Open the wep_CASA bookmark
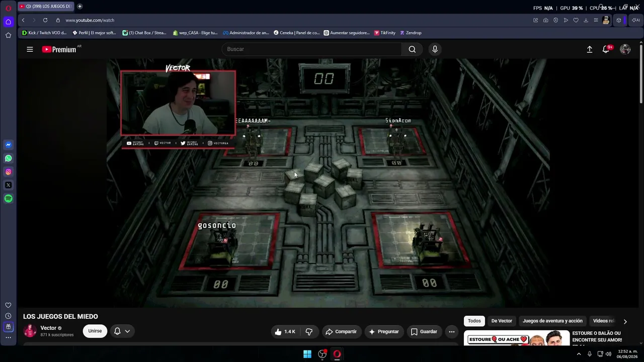Screen dimensions: 644x362 (195, 33)
